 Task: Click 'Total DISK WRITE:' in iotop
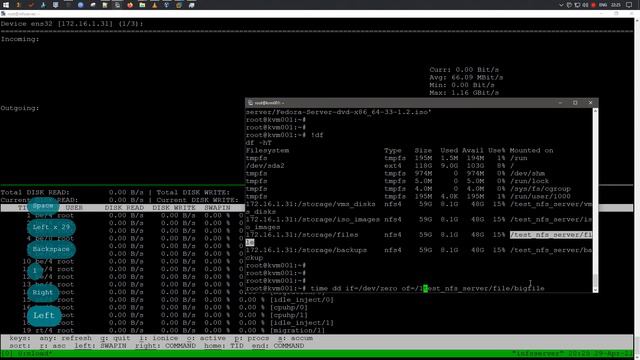193,192
